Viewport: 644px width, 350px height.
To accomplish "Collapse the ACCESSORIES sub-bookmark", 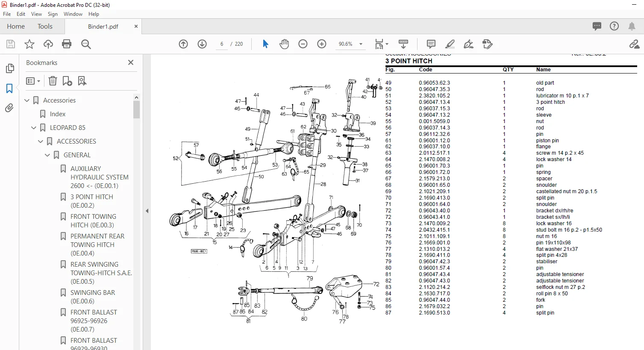I will click(41, 141).
